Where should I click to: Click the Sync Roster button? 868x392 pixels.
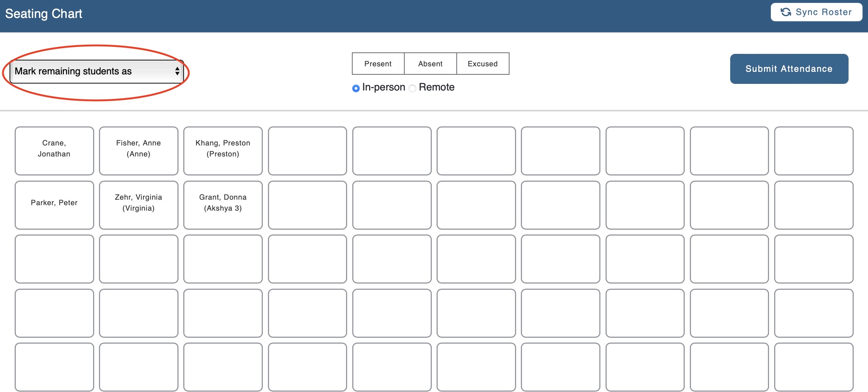816,12
